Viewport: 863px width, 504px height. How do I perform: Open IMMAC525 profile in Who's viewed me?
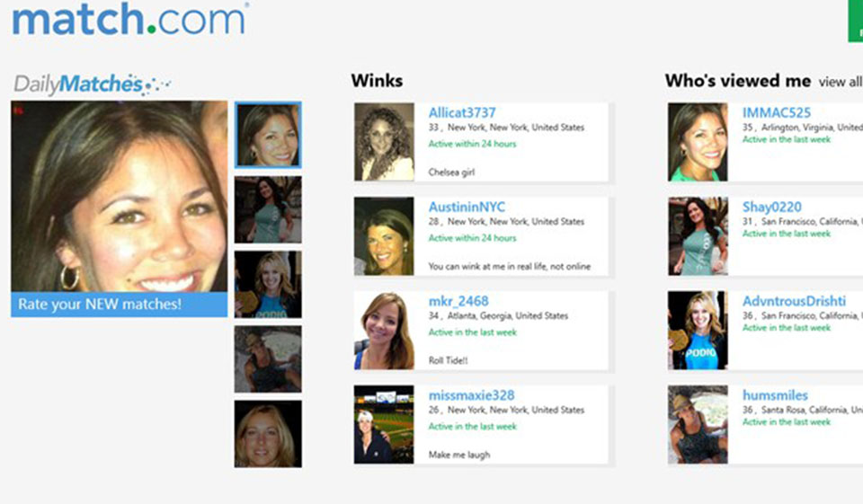coord(776,113)
